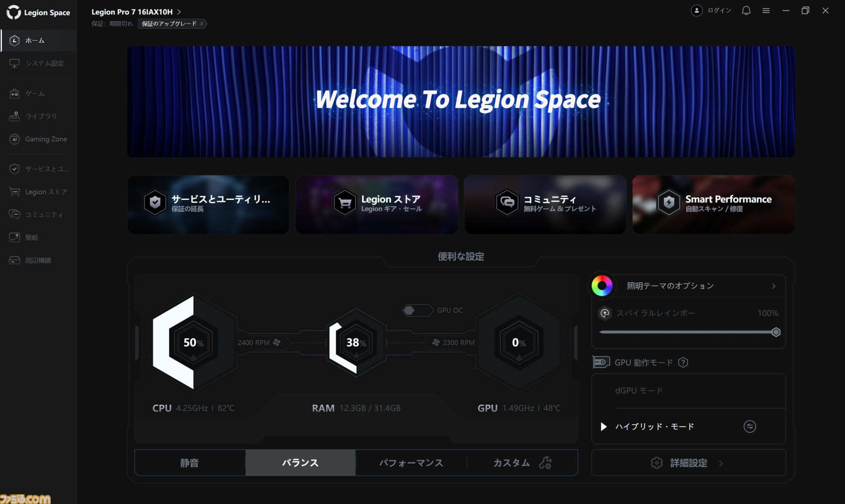Select ハイブリッド・モード option
The height and width of the screenshot is (504, 845).
[689, 426]
